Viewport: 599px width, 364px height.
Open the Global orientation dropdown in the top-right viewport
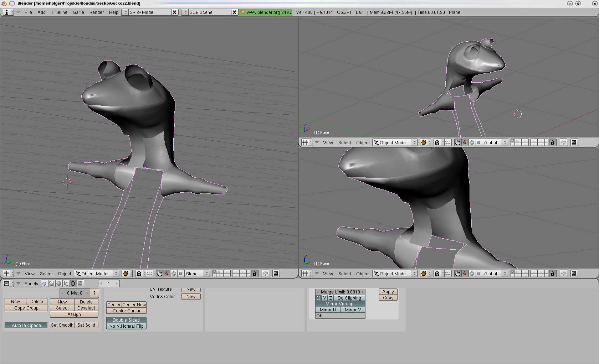pyautogui.click(x=495, y=142)
